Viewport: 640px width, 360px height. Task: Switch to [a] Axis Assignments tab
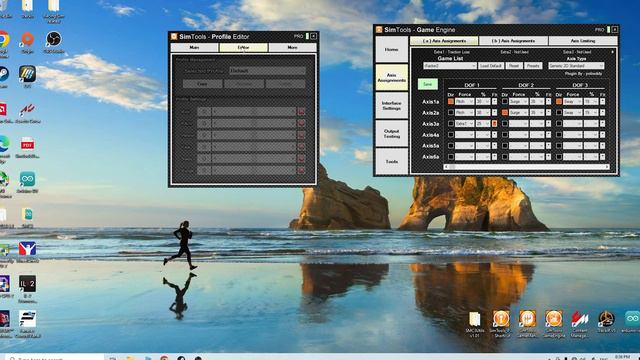click(x=444, y=41)
